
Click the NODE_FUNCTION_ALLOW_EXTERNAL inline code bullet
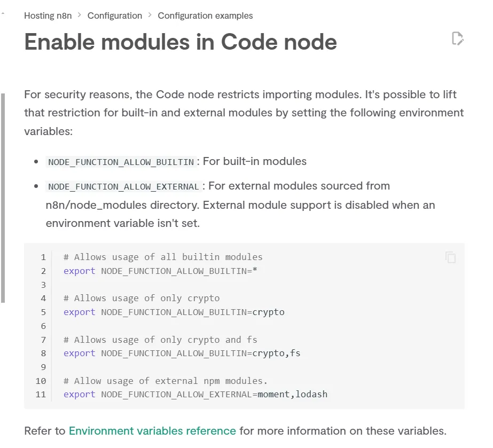pyautogui.click(x=123, y=186)
